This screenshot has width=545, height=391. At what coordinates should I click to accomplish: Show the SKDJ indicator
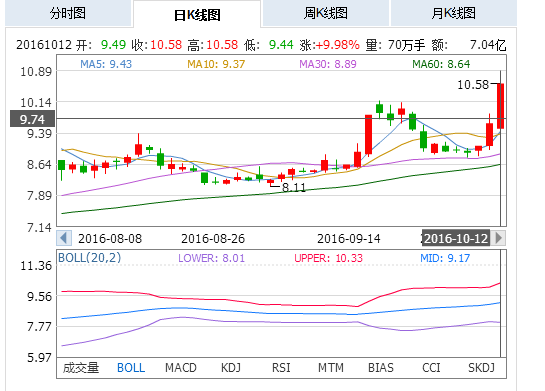(x=481, y=368)
